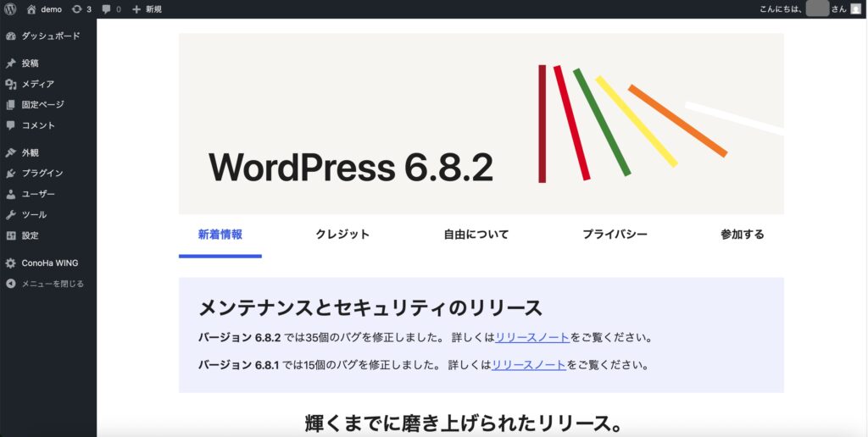Click the コメント speech bubble sidebar icon
868x437 pixels.
pos(10,125)
